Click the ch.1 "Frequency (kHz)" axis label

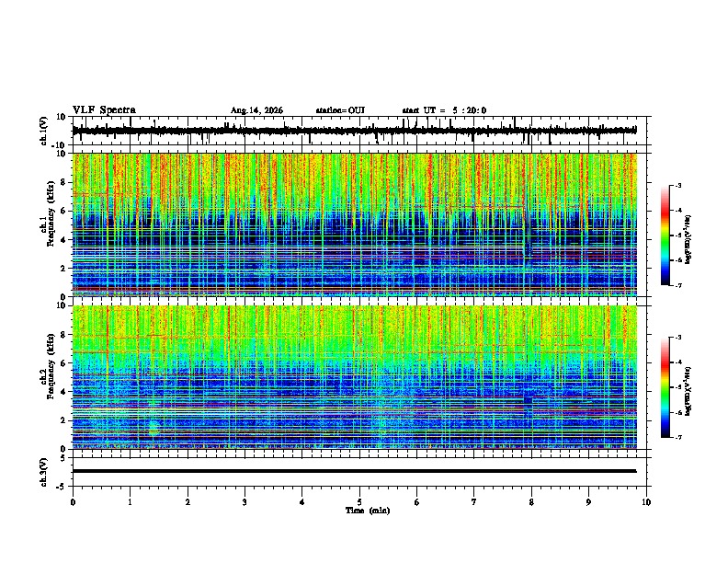(51, 213)
